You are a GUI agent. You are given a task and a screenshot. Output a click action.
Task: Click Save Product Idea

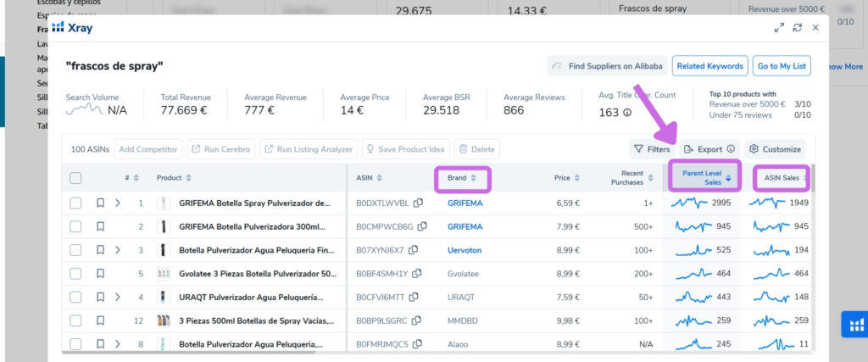pos(406,149)
